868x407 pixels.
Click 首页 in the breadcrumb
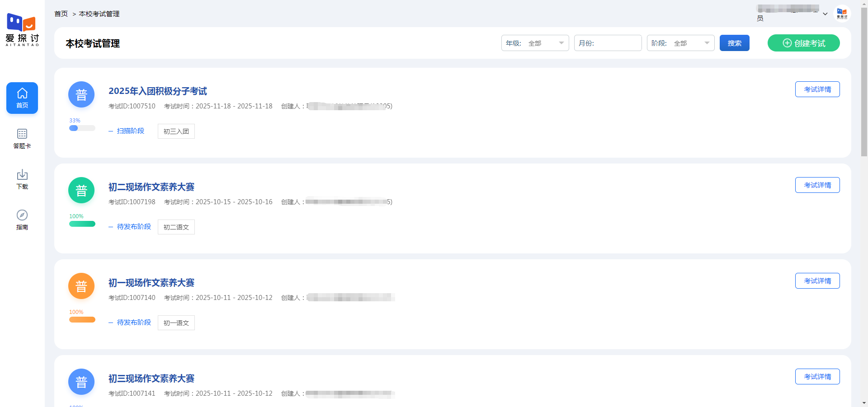61,14
